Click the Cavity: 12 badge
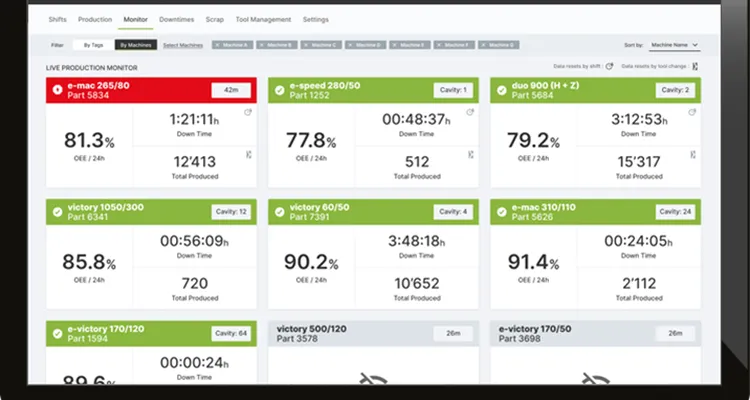 click(231, 212)
